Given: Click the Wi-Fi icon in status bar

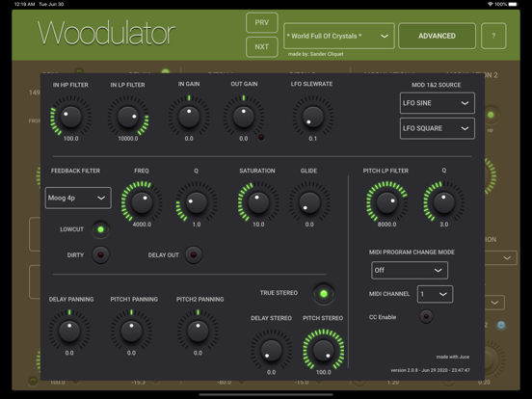Looking at the screenshot, I should pyautogui.click(x=490, y=4).
